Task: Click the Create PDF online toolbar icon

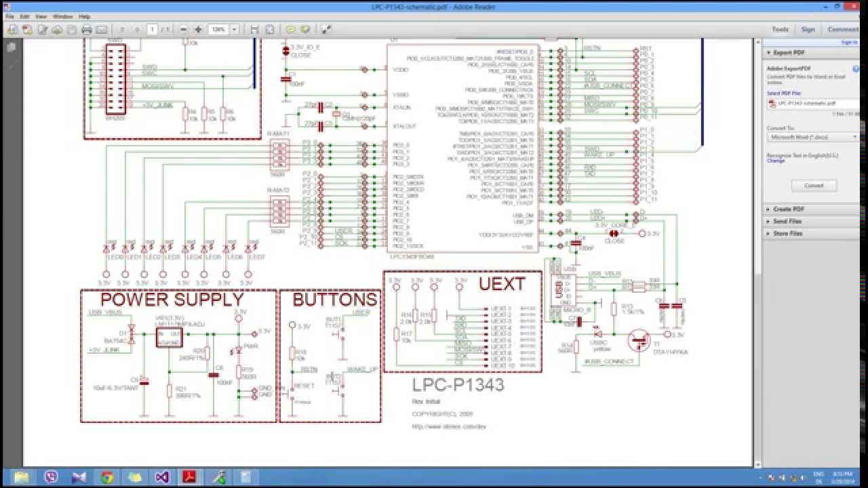Action: [x=12, y=30]
